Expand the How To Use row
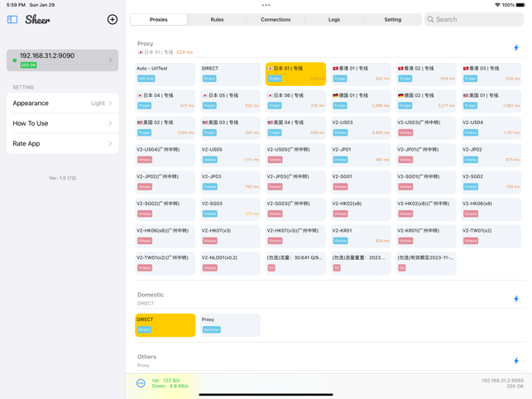The height and width of the screenshot is (399, 532). [63, 123]
